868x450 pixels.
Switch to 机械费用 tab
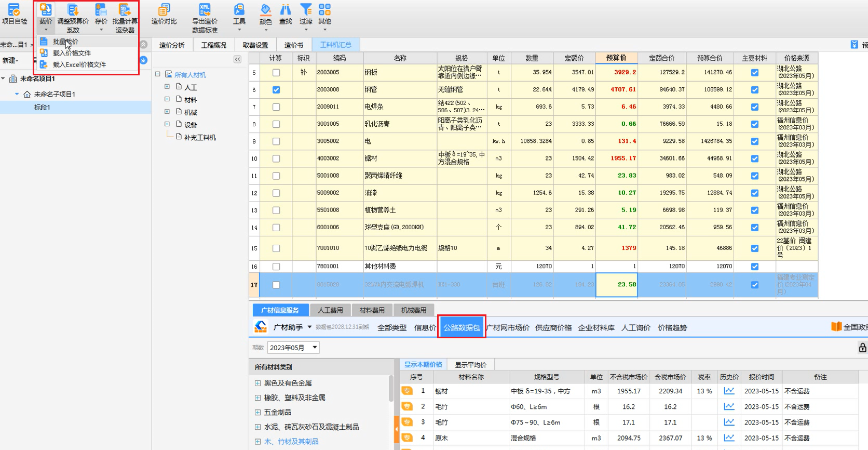(x=414, y=310)
